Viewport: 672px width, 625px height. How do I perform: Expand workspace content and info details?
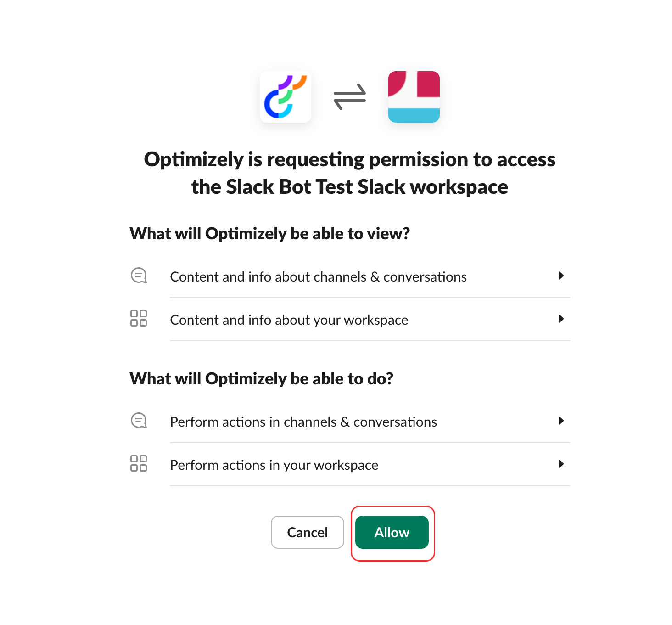pyautogui.click(x=561, y=319)
